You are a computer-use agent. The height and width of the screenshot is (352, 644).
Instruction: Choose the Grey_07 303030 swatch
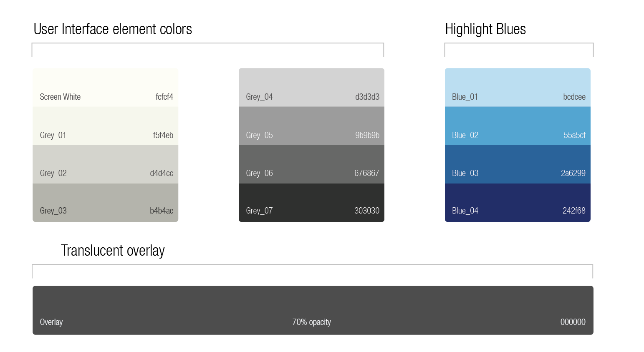pos(311,202)
